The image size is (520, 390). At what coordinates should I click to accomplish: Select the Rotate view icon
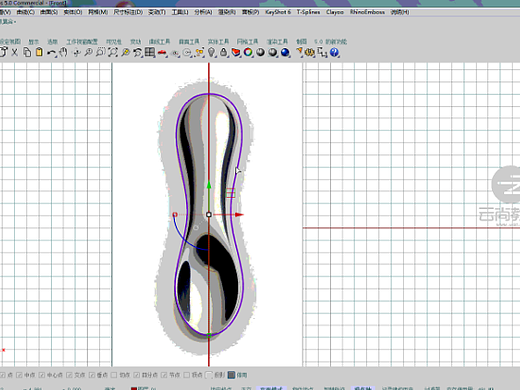coord(76,53)
